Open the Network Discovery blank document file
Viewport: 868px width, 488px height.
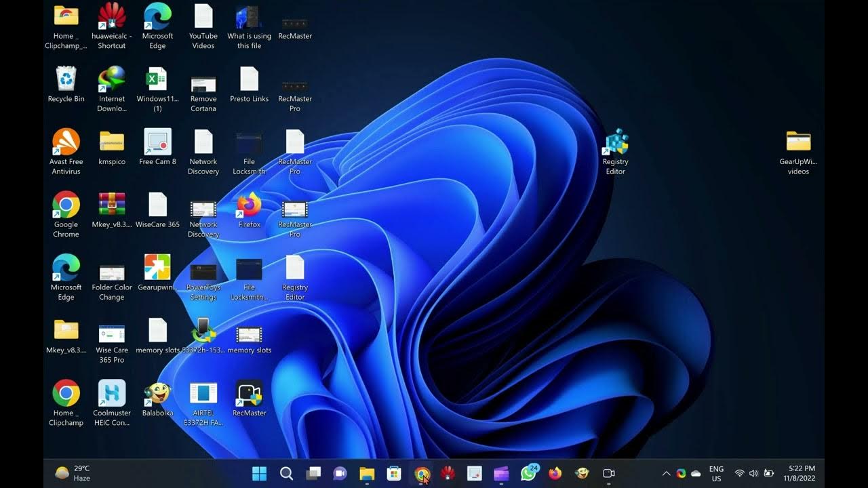[x=203, y=152]
